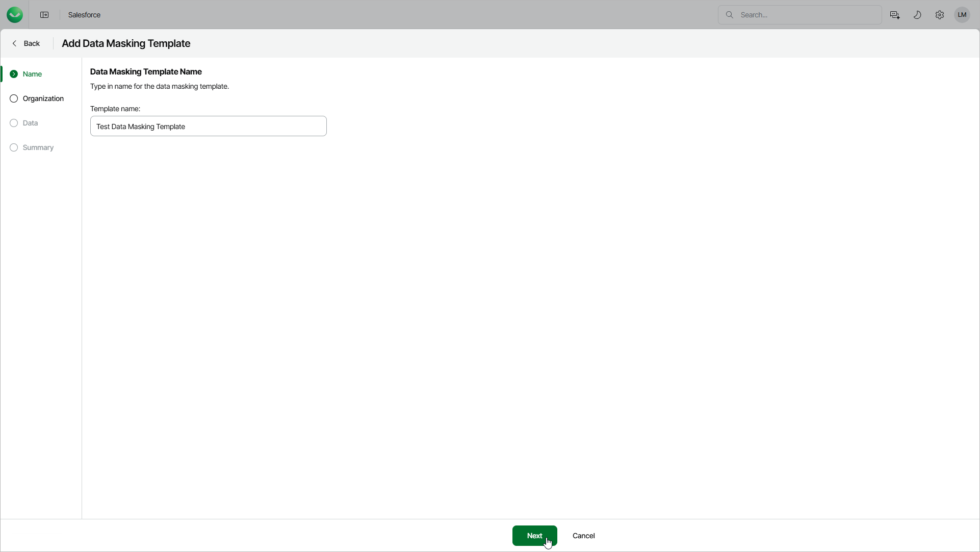
Task: Switch to dark mode with moon icon
Action: tap(917, 15)
